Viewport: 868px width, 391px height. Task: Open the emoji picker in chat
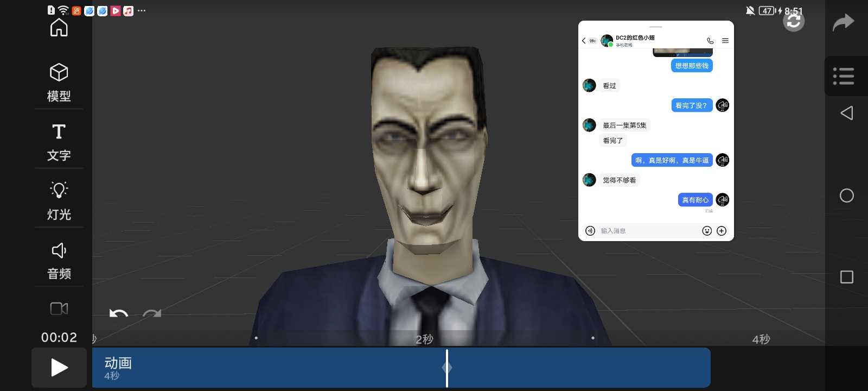pyautogui.click(x=707, y=231)
